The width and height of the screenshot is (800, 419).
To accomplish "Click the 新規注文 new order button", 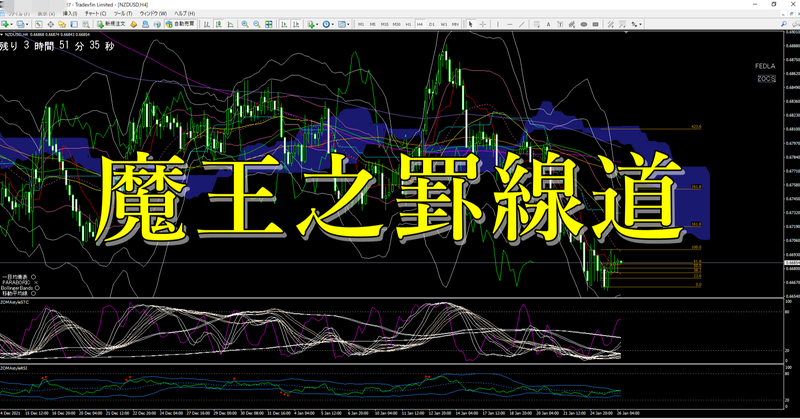I will [x=111, y=24].
